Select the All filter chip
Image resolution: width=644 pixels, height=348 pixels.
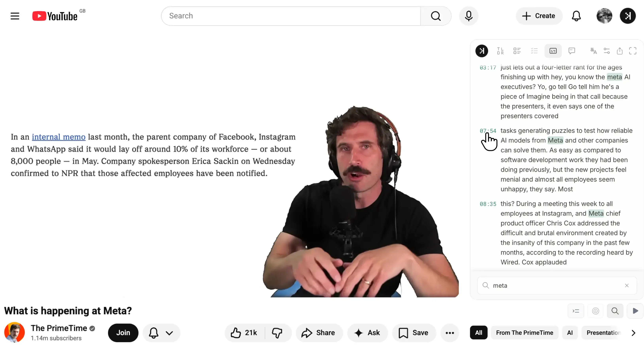point(479,333)
